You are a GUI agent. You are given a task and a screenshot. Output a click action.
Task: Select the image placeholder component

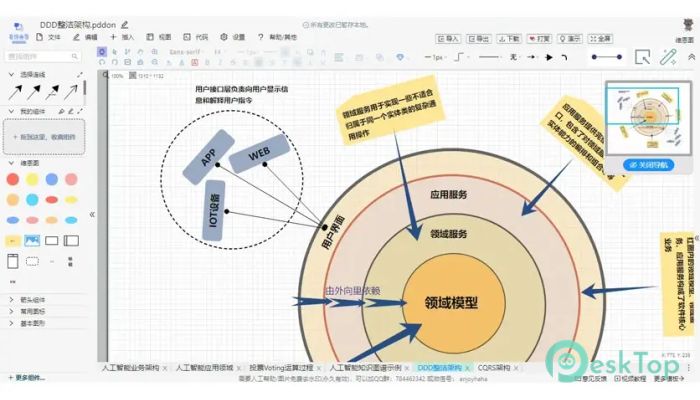(x=32, y=241)
